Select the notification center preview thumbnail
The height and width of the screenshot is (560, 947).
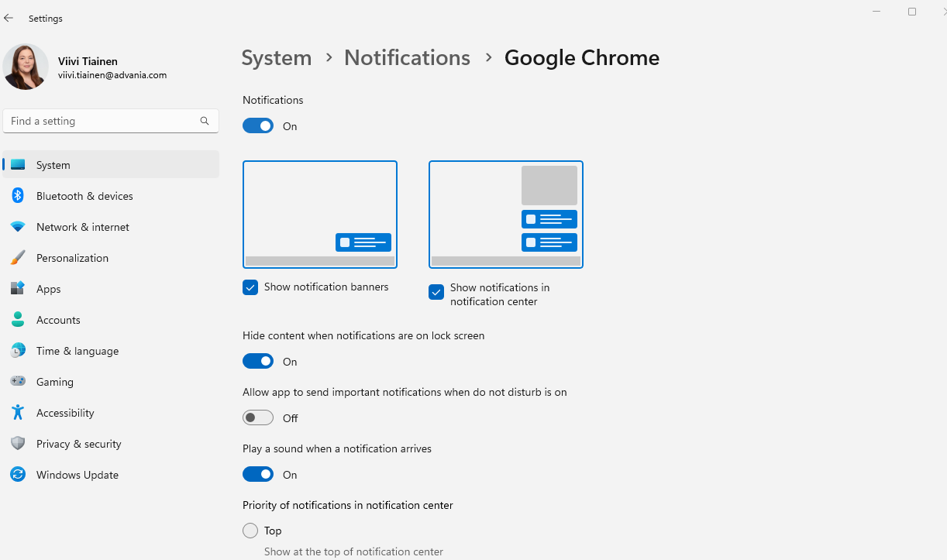pos(506,215)
